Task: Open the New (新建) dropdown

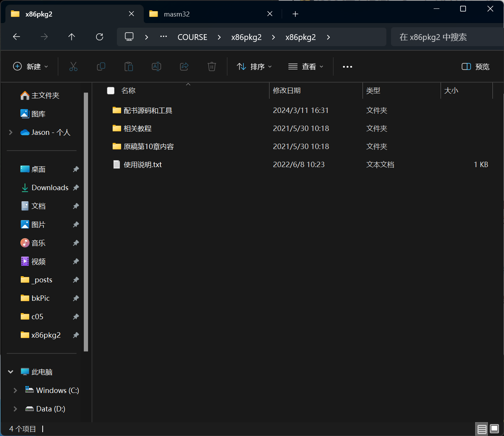Action: coord(31,66)
